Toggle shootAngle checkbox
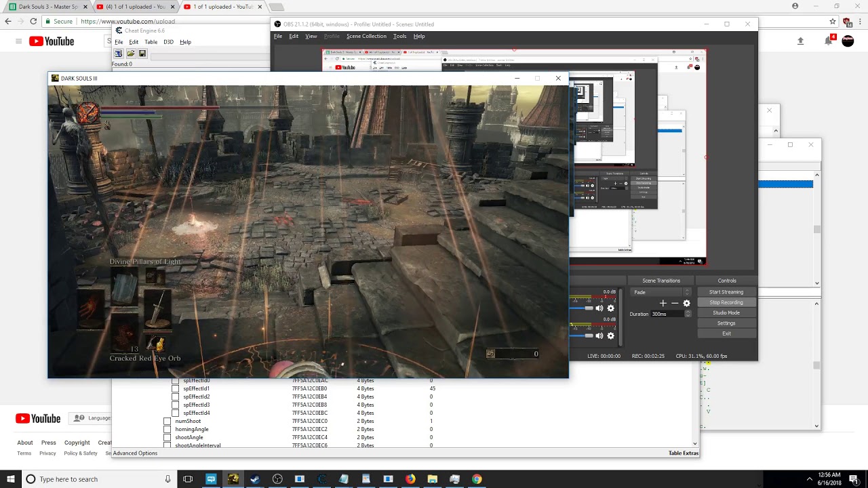The width and height of the screenshot is (868, 488). click(167, 438)
